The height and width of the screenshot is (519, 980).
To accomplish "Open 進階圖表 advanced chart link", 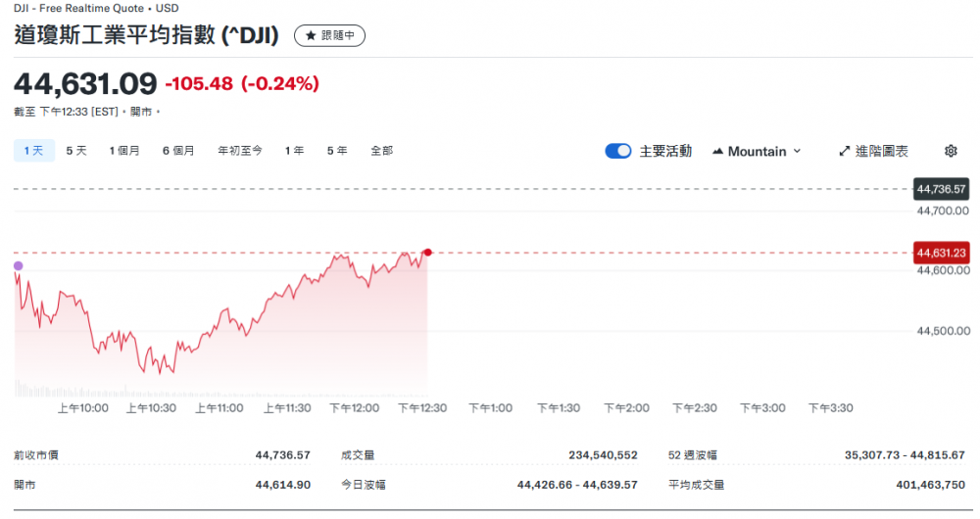I will point(881,151).
